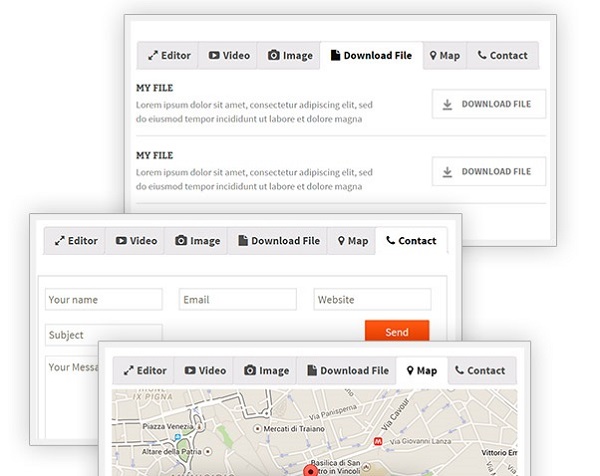Focus the Email input field
This screenshot has width=600, height=476.
[x=238, y=300]
